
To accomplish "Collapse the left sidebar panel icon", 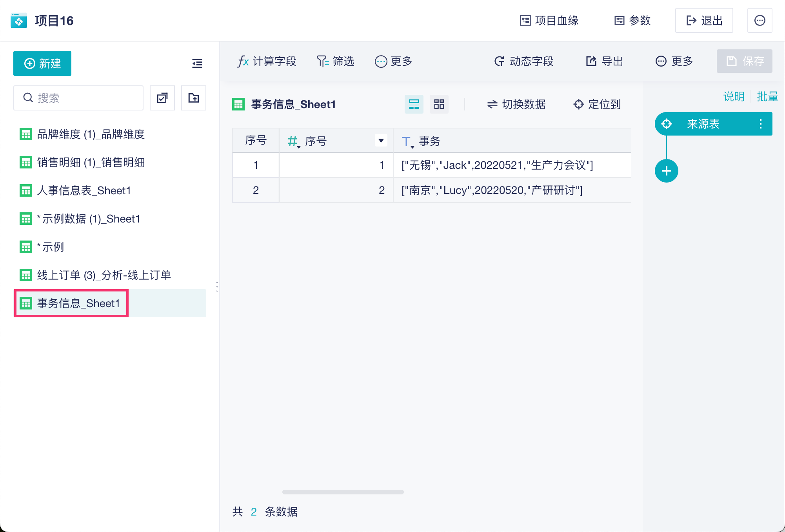I will click(x=197, y=63).
